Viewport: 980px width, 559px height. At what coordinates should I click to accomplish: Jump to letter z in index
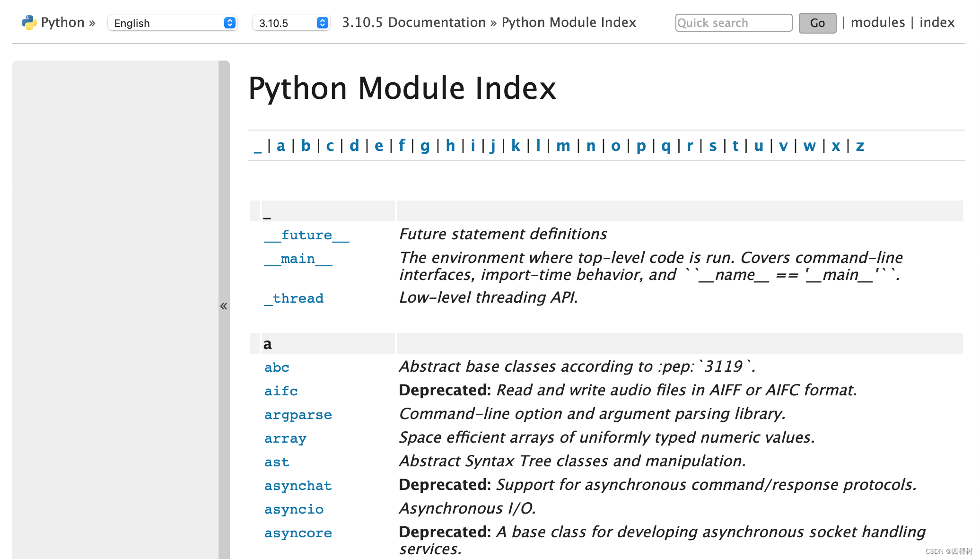click(860, 146)
